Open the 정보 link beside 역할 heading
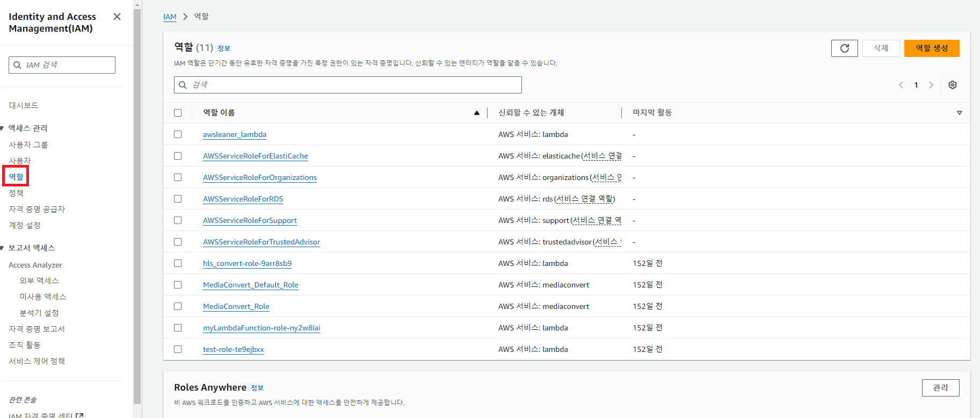 coord(224,48)
